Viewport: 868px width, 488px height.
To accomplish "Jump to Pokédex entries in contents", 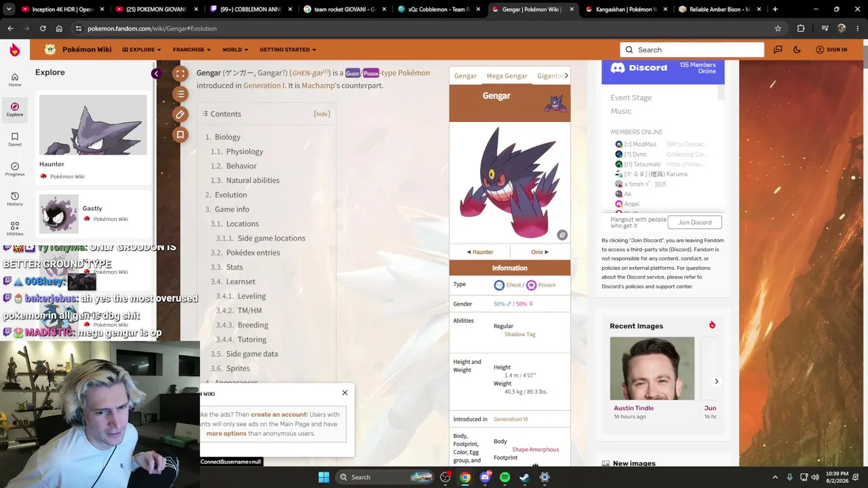I will coord(253,252).
